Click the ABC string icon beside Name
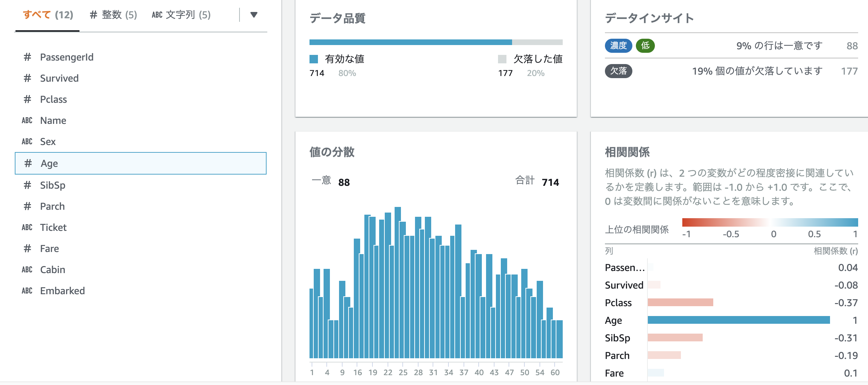This screenshot has width=868, height=385. click(27, 120)
